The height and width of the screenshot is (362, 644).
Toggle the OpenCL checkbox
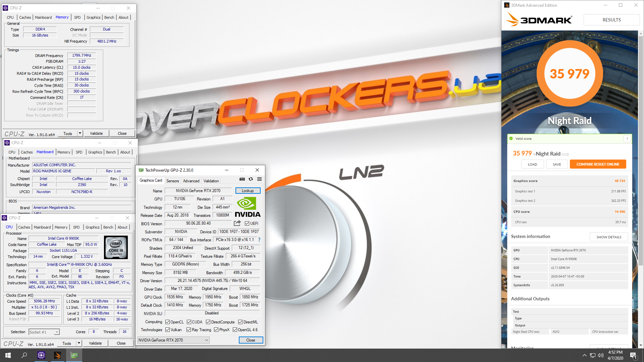pyautogui.click(x=167, y=322)
